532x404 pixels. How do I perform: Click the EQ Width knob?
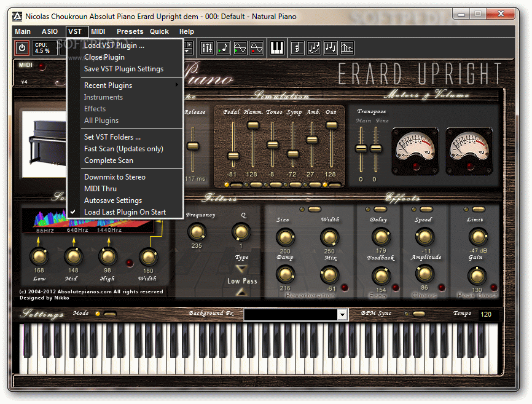(148, 257)
